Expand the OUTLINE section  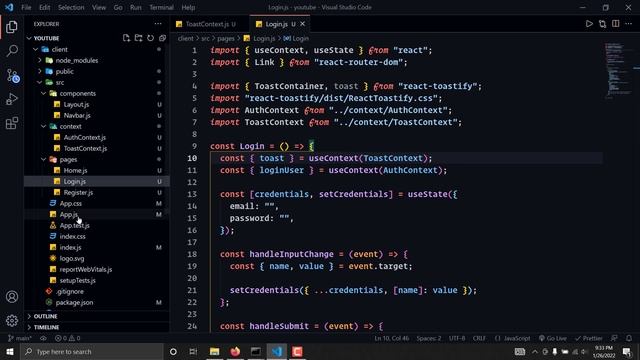(x=97, y=316)
